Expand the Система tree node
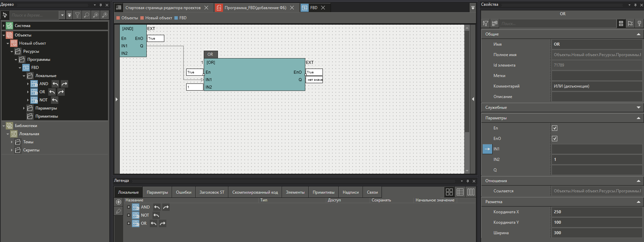Viewport: 644px width, 242px height. click(x=4, y=26)
